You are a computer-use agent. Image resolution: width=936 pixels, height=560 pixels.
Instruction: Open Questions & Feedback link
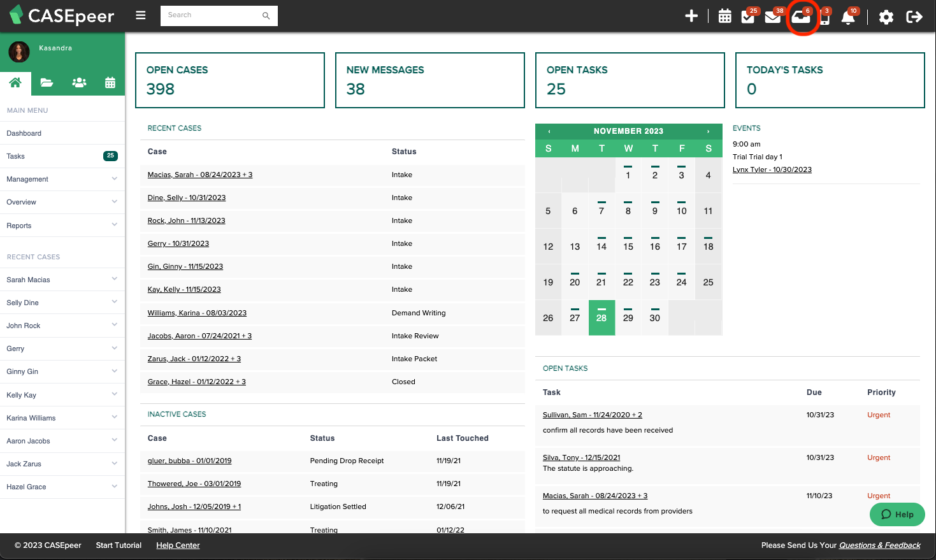point(879,545)
